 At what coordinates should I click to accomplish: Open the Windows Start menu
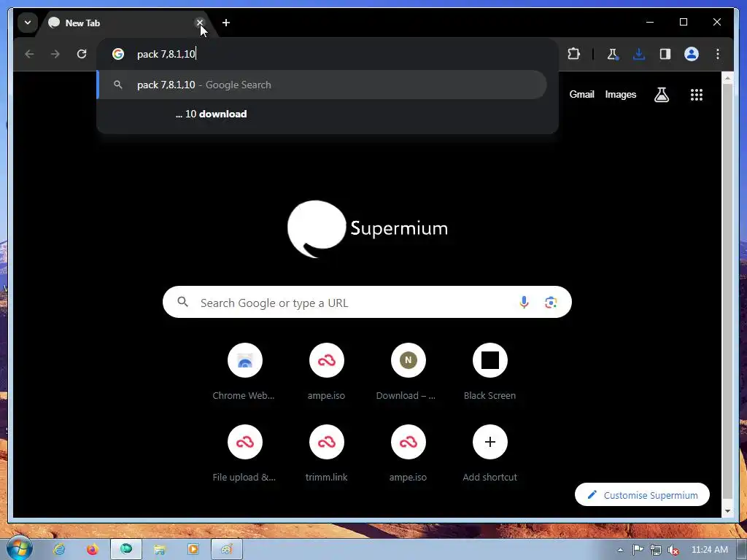pos(19,548)
